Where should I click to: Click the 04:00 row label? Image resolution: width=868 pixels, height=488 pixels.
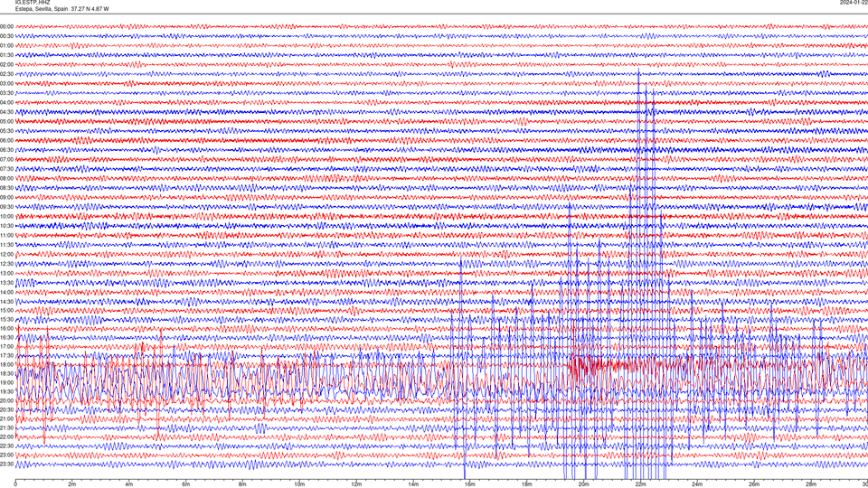point(6,102)
